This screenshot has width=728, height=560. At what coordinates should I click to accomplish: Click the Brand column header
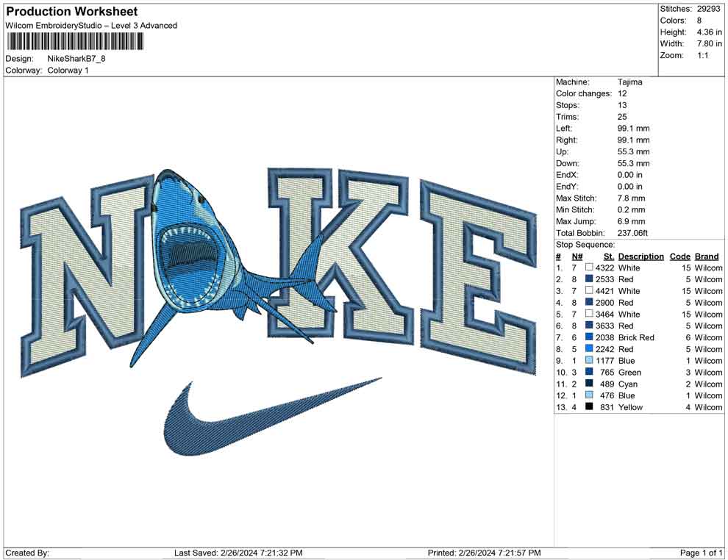(x=706, y=256)
